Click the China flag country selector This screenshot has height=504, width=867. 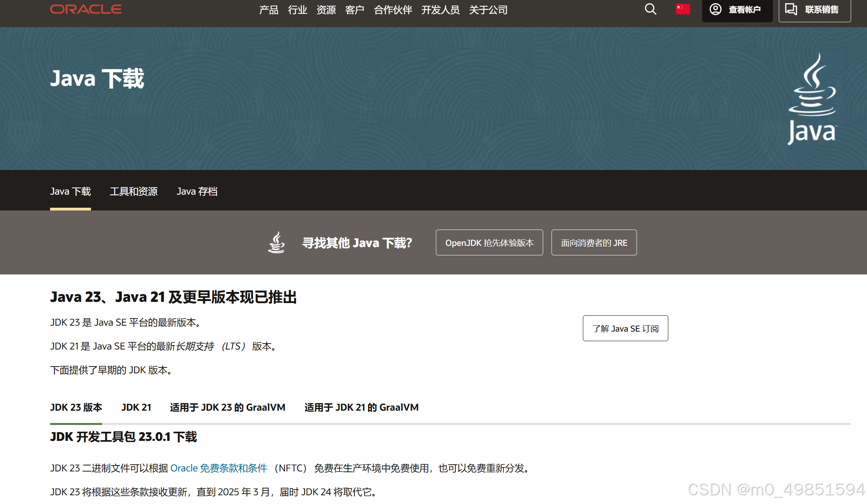click(683, 9)
